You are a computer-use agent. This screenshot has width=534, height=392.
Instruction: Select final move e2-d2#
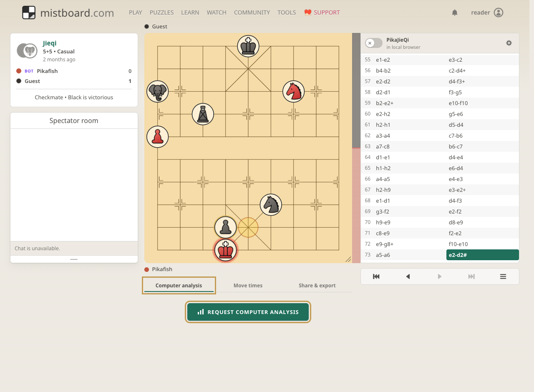tap(483, 255)
